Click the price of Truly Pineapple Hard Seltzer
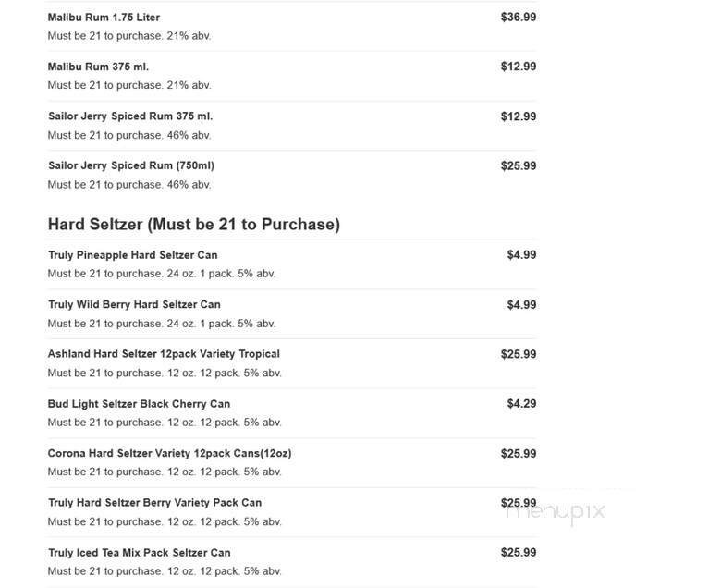Viewport: 721px width, 588px height. coord(521,255)
